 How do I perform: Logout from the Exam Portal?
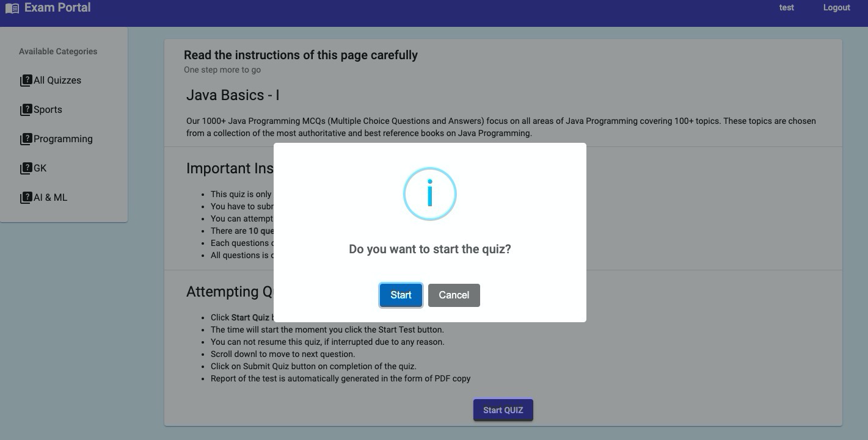[836, 7]
